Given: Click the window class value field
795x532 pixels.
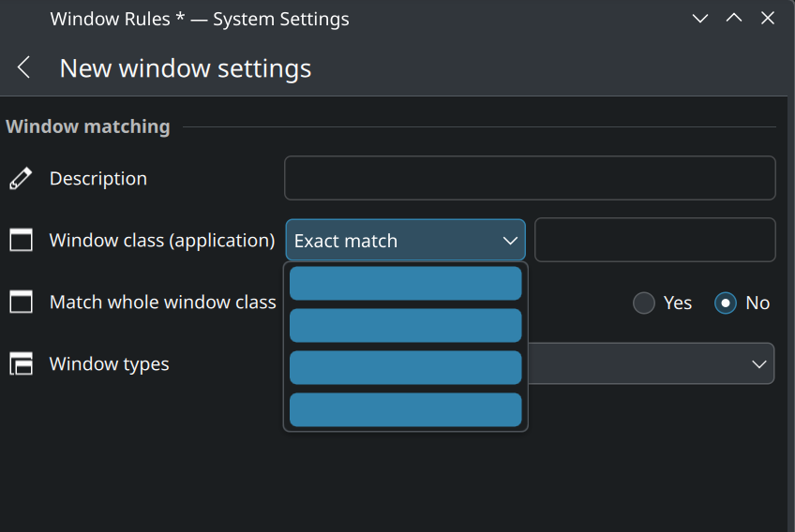Looking at the screenshot, I should 655,240.
